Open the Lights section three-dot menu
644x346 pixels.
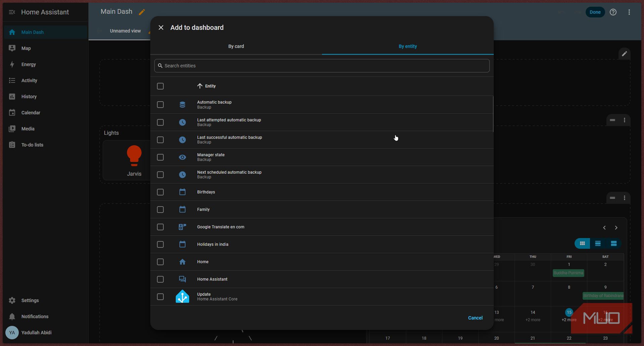click(x=625, y=120)
